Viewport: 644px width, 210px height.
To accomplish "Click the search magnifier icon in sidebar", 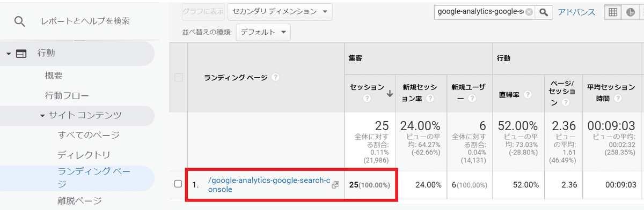I will 20,21.
